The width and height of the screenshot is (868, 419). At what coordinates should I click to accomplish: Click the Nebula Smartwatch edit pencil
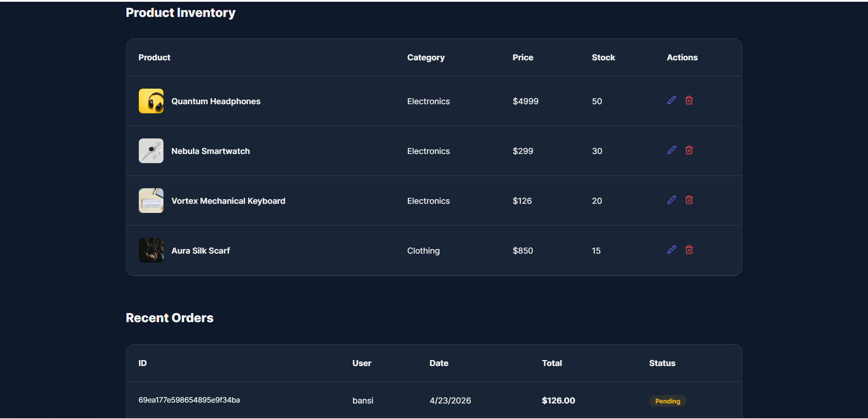click(x=671, y=150)
